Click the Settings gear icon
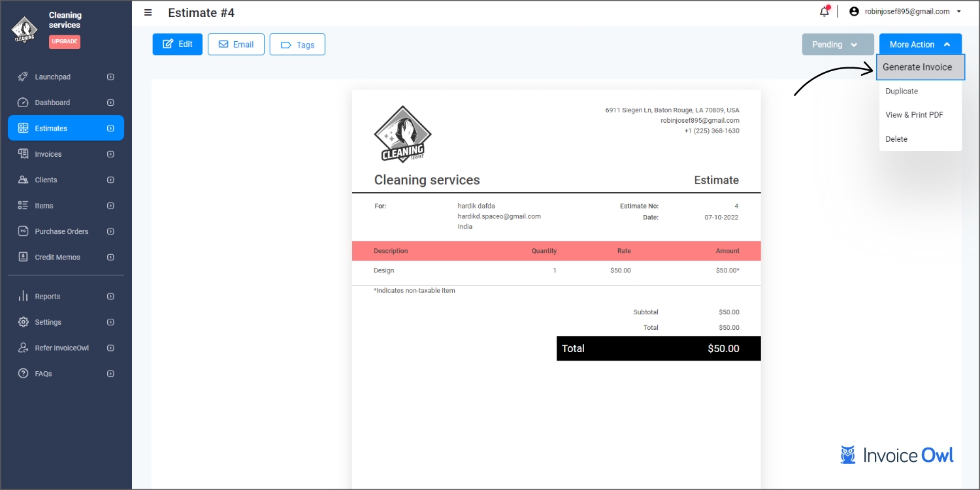This screenshot has width=980, height=490. [23, 322]
